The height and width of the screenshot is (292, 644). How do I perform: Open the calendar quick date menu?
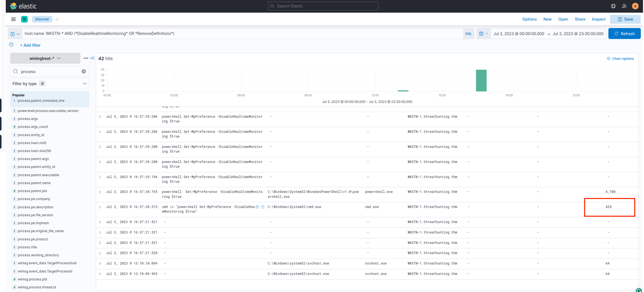tap(483, 34)
